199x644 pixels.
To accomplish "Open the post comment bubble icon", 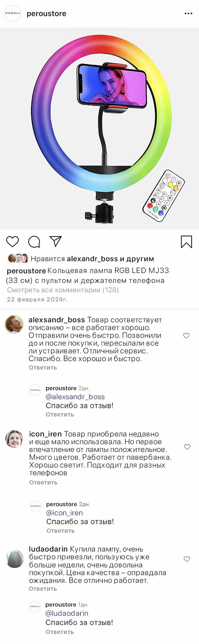I will [x=34, y=242].
